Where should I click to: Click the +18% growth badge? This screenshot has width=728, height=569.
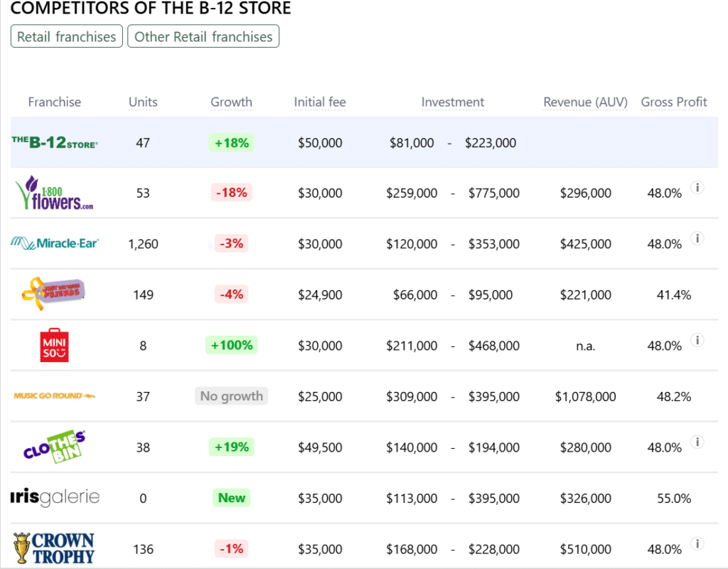[231, 142]
